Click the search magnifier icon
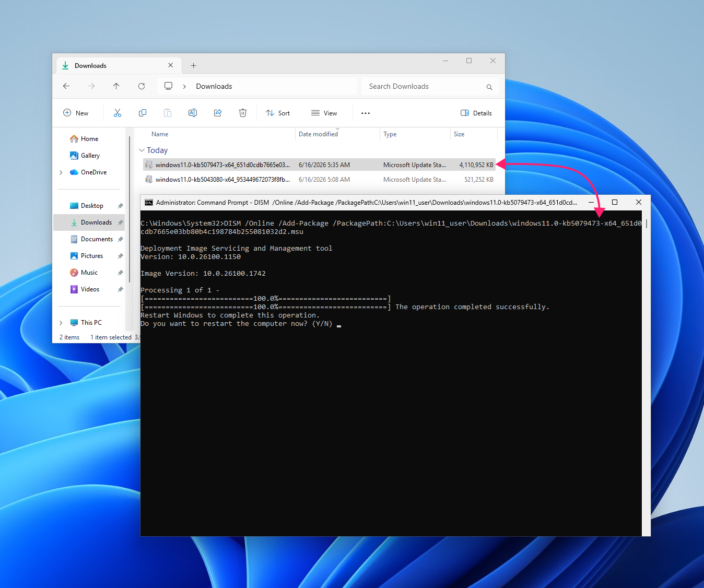Viewport: 704px width, 588px height. (489, 87)
